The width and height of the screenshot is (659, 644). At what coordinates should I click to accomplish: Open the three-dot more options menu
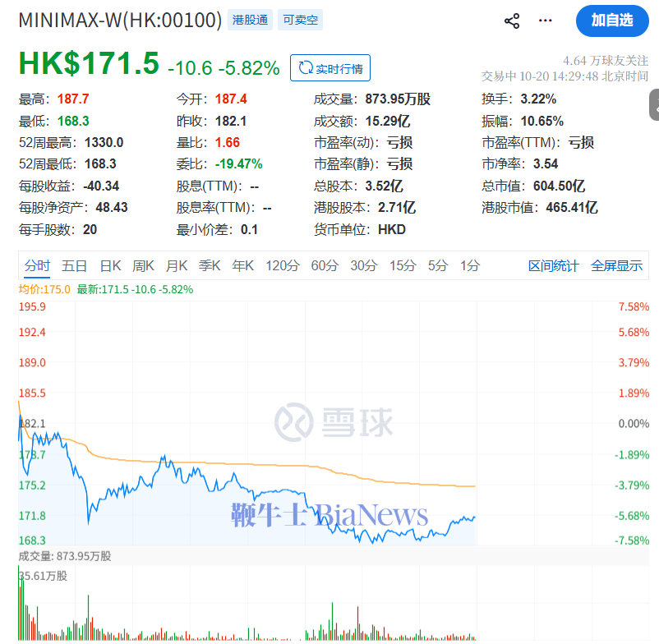click(545, 21)
